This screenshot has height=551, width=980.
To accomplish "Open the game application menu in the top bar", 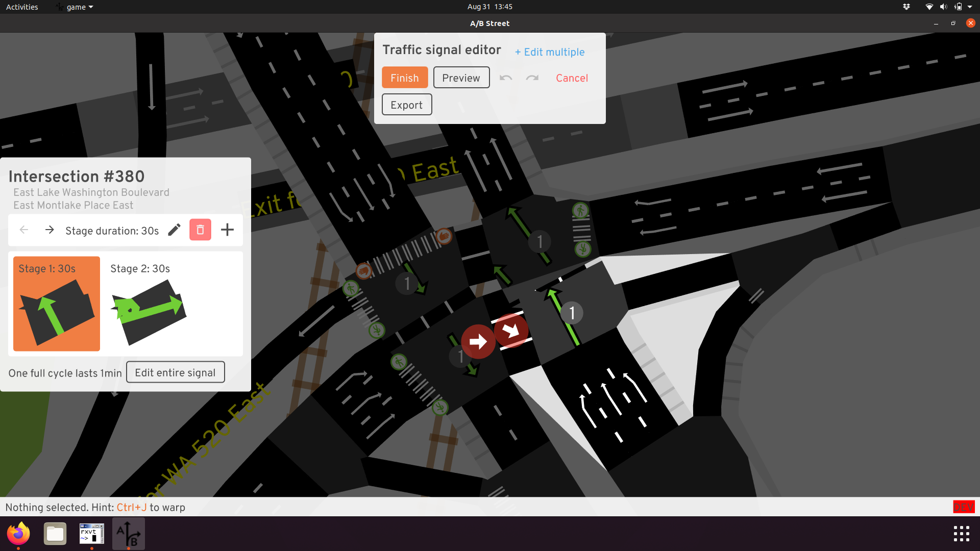I will [76, 7].
